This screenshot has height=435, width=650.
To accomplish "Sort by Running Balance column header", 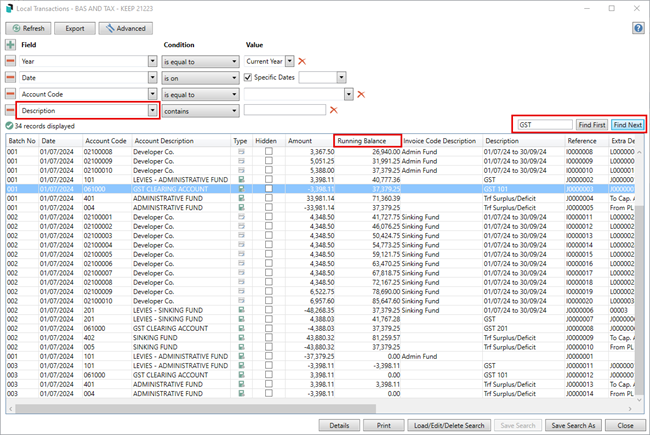I will [x=367, y=141].
